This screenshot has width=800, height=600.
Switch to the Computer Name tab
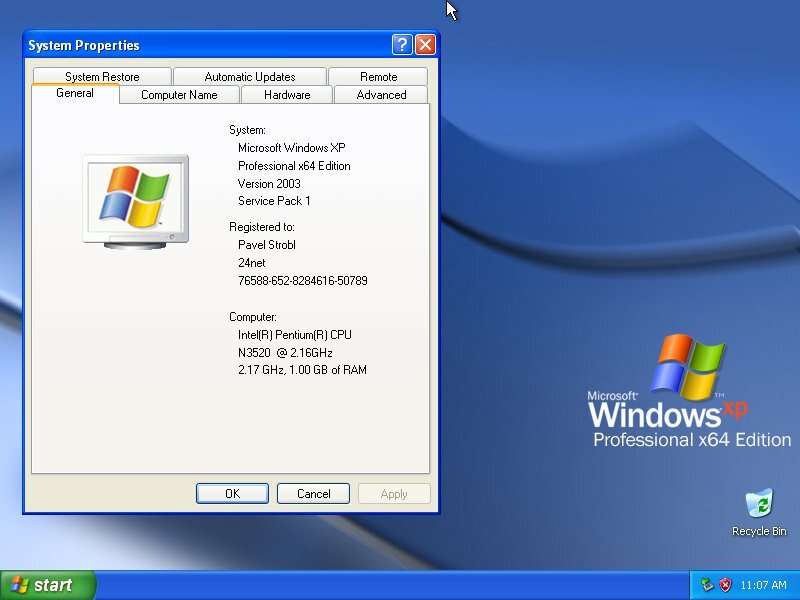(x=181, y=94)
